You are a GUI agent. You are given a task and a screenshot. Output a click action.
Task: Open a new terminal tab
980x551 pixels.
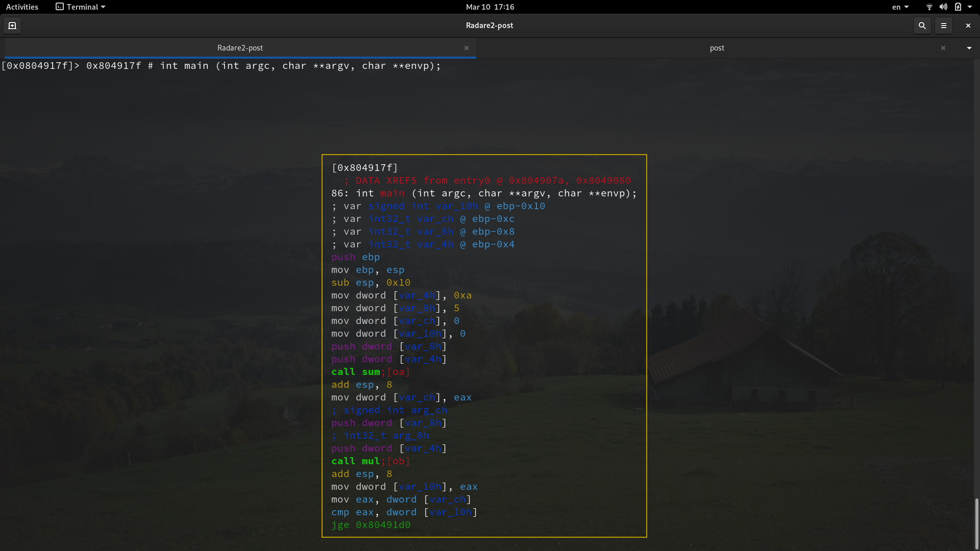[12, 25]
